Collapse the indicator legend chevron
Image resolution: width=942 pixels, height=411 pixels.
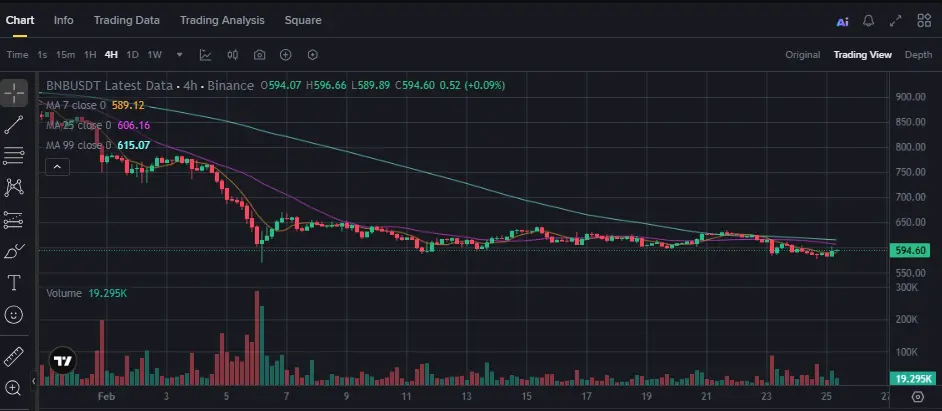tap(58, 166)
